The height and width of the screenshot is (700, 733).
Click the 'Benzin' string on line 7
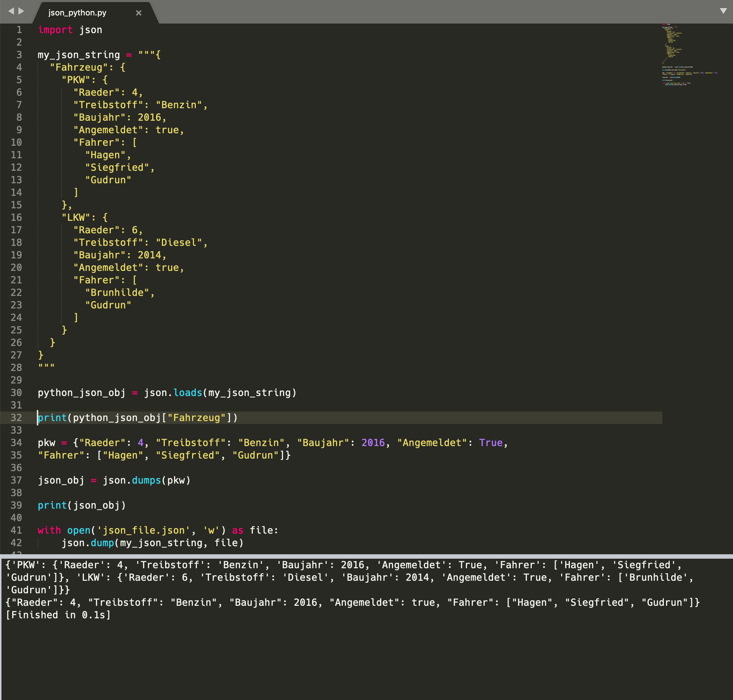click(182, 105)
